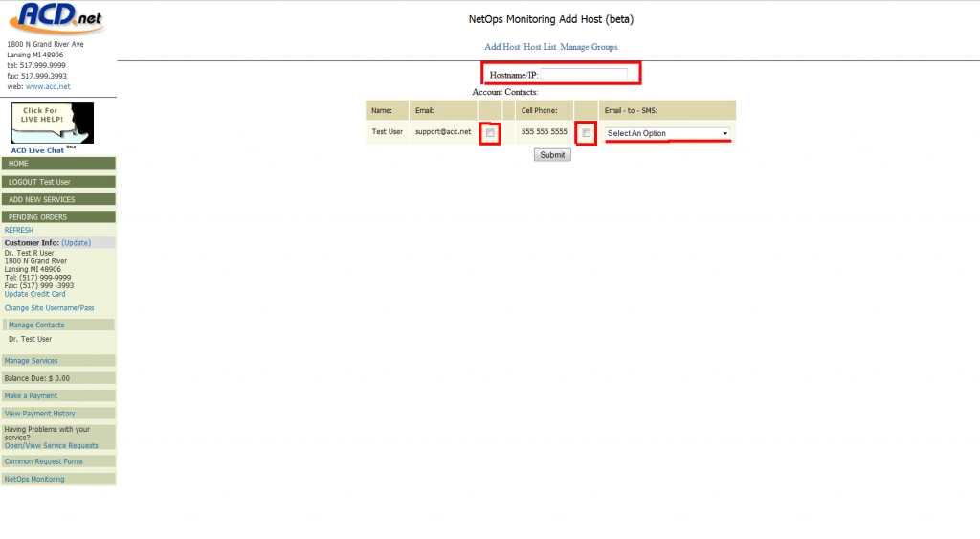Open the Manage Groups link
980x539 pixels.
click(x=589, y=47)
